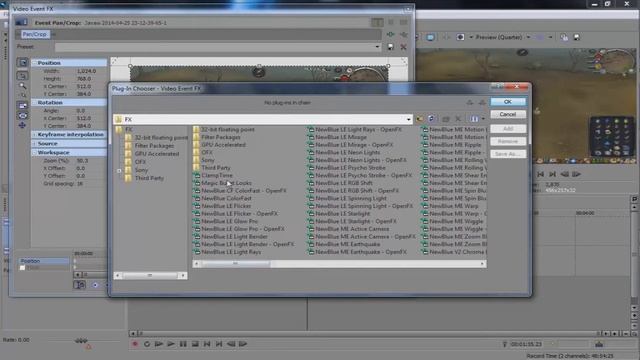Click the delete preset red X icon
640x360 pixels.
[x=403, y=47]
